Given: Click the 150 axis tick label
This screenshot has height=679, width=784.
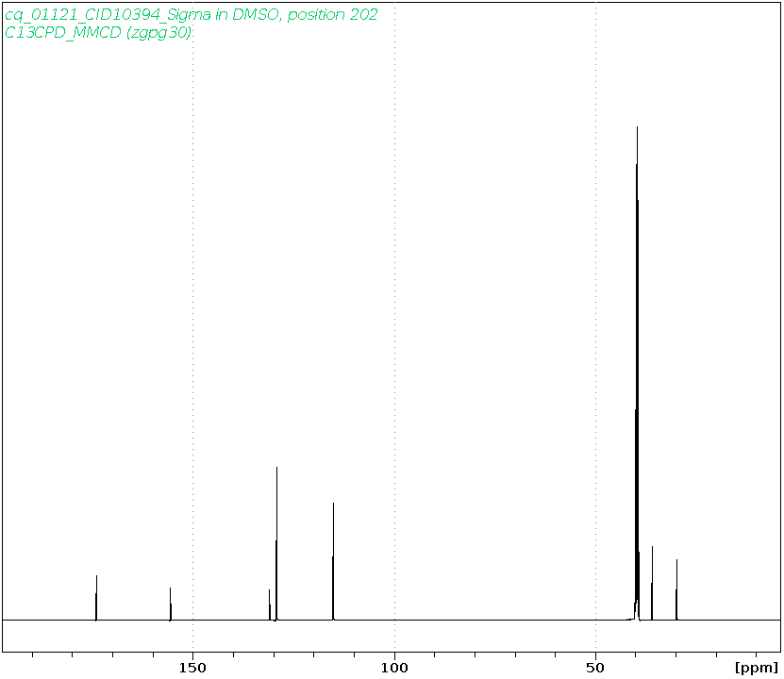Looking at the screenshot, I should click(x=192, y=668).
